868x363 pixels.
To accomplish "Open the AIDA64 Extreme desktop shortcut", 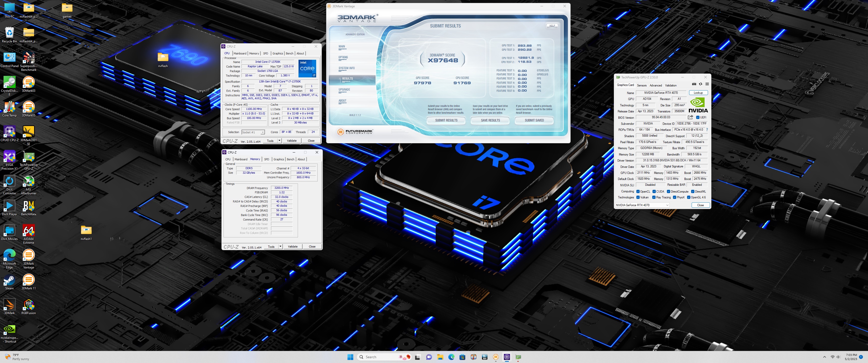I will 29,234.
